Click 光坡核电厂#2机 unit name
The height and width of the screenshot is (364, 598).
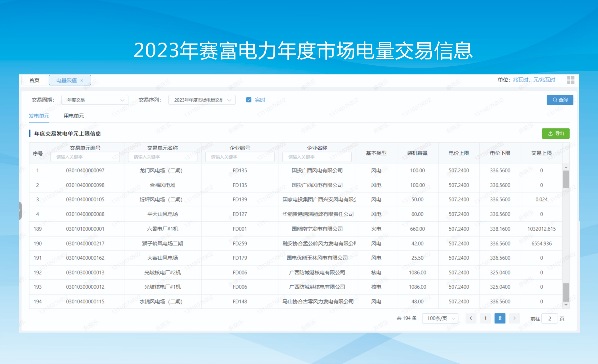[163, 273]
